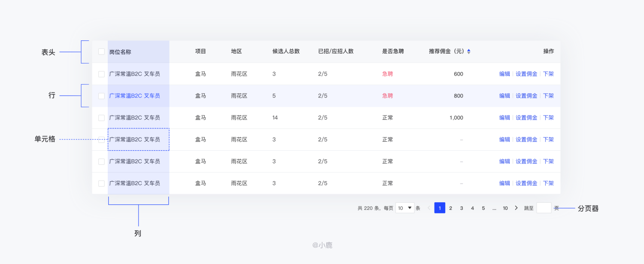Tick the select-all checkbox in the table header
The width and height of the screenshot is (644, 264).
pyautogui.click(x=101, y=52)
